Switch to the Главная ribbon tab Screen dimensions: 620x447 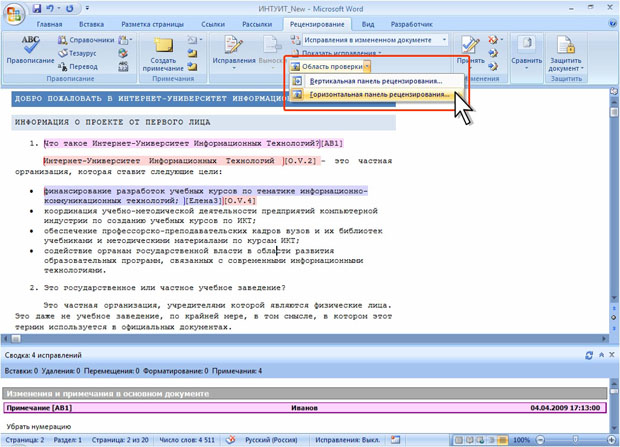point(49,24)
